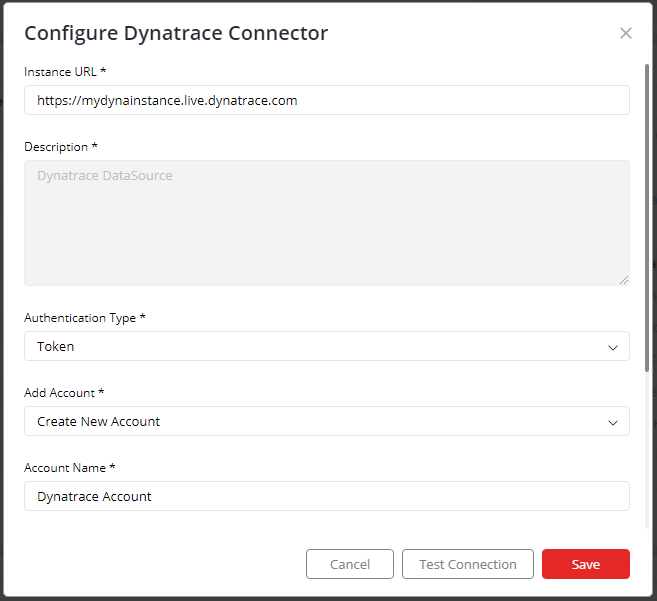The image size is (657, 601).
Task: Click the Cancel button
Action: coord(350,564)
